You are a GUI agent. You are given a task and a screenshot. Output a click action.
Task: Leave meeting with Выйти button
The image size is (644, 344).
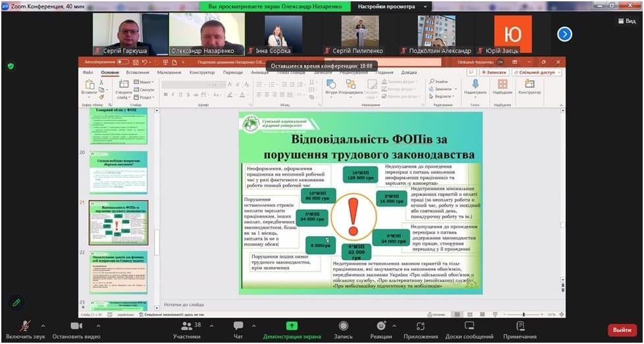pos(622,330)
